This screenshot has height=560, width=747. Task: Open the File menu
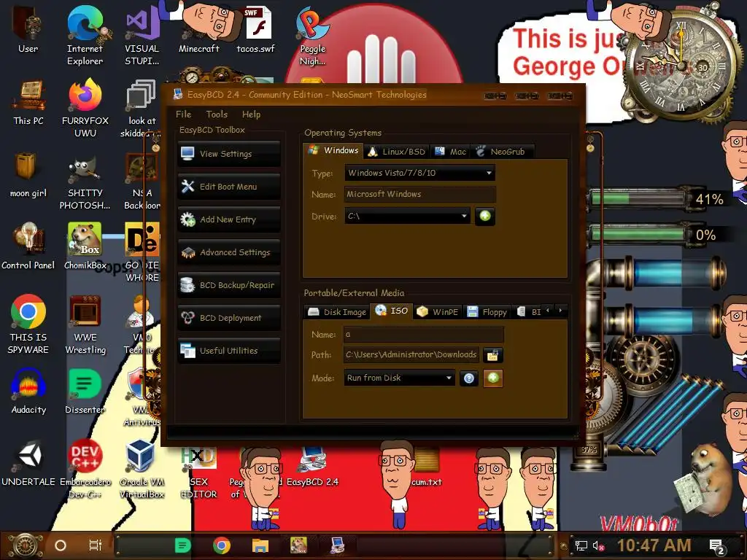183,114
